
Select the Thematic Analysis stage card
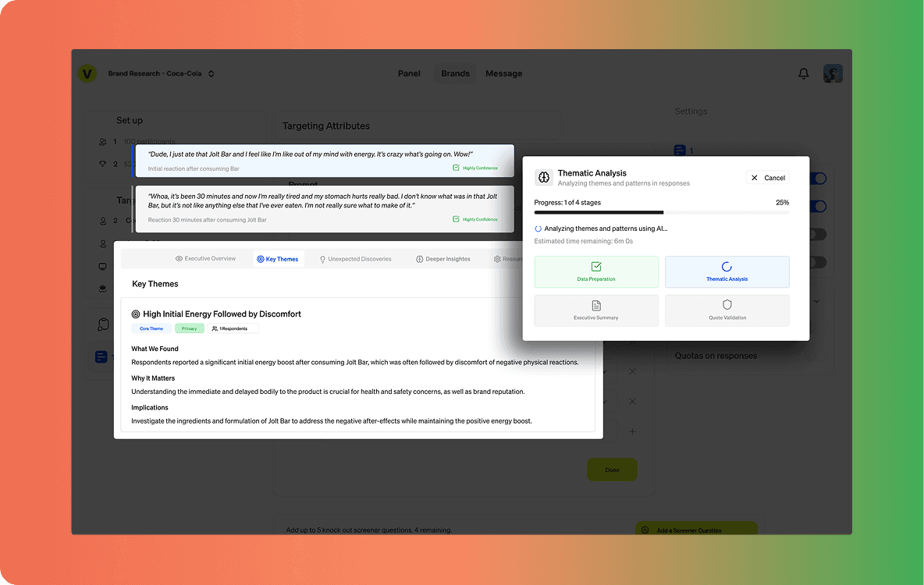coord(727,271)
